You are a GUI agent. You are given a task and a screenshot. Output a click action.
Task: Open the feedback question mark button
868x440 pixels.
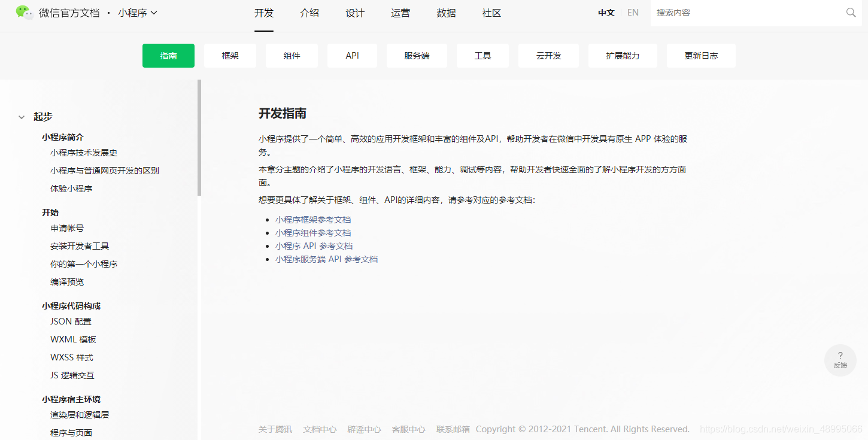point(840,360)
